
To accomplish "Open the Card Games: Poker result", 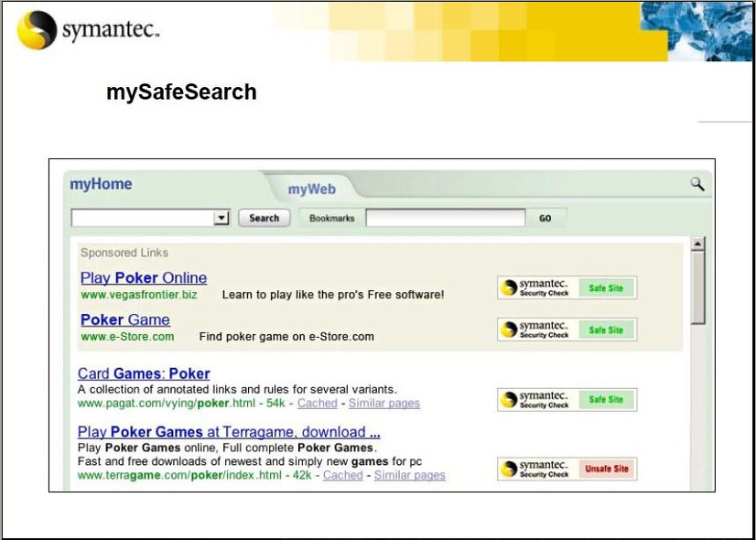I will [144, 373].
